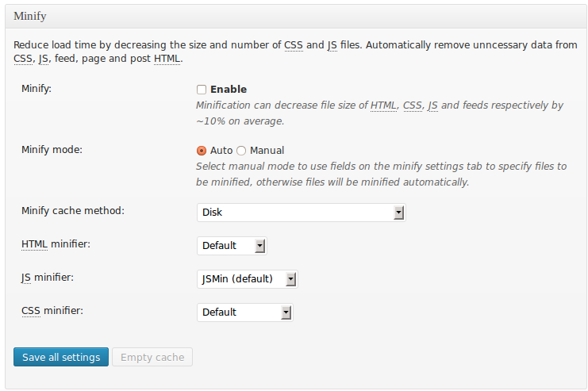The image size is (588, 391).
Task: Click JS abbreviation in JS minifier label
Action: click(26, 278)
